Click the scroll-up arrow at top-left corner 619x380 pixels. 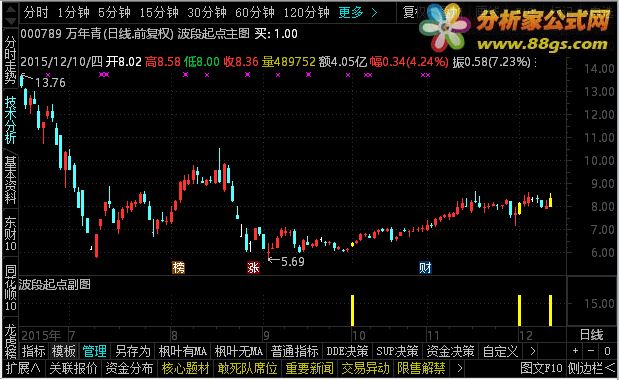click(x=10, y=10)
